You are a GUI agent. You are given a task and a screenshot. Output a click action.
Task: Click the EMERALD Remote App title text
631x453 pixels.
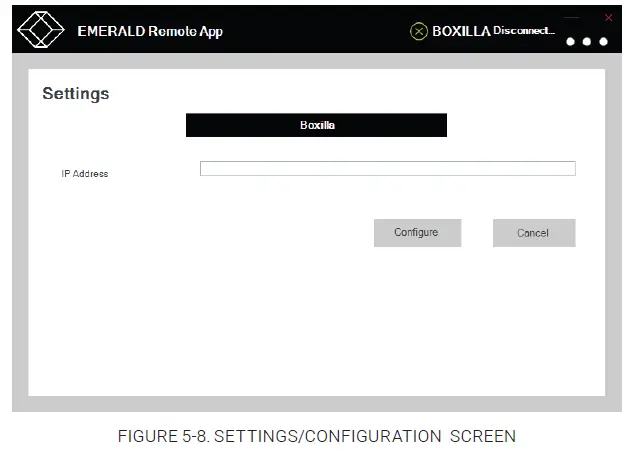tap(150, 31)
